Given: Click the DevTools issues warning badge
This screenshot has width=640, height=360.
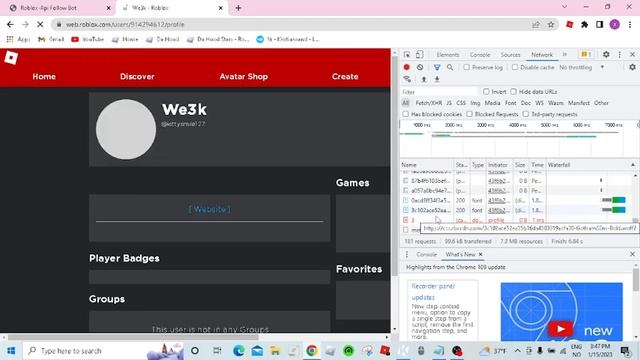Looking at the screenshot, I should click(x=586, y=55).
